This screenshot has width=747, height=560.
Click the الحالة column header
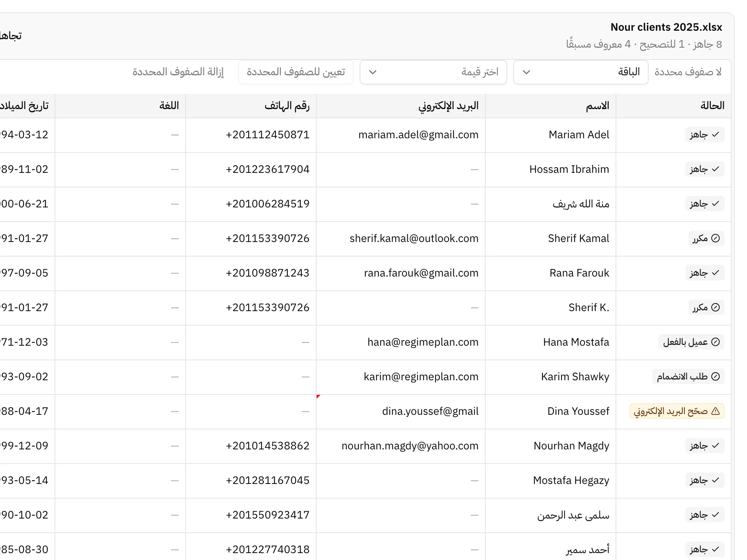click(x=673, y=106)
